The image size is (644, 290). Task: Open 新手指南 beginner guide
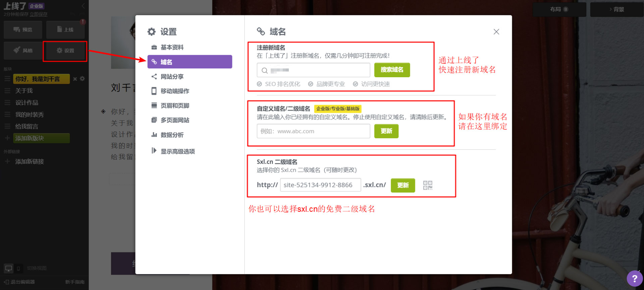point(75,282)
